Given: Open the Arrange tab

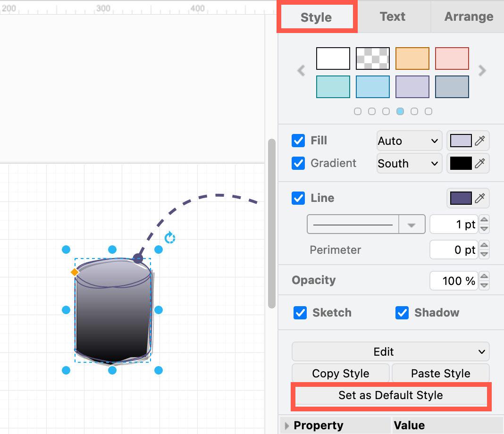Looking at the screenshot, I should [469, 17].
